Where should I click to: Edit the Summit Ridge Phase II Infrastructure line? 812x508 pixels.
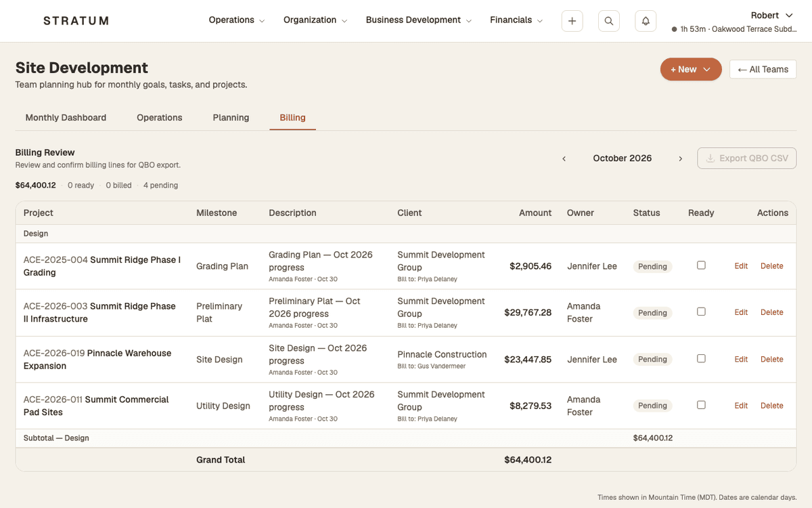coord(741,312)
